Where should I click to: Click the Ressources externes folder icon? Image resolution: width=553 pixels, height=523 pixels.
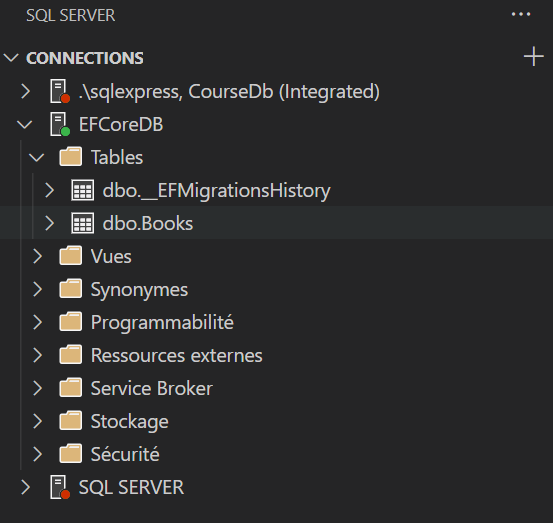pos(71,354)
